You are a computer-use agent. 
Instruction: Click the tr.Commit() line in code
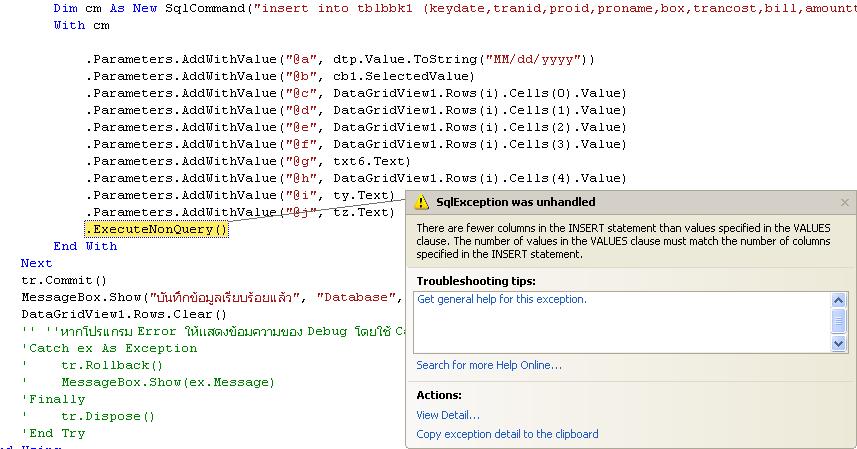coord(64,280)
